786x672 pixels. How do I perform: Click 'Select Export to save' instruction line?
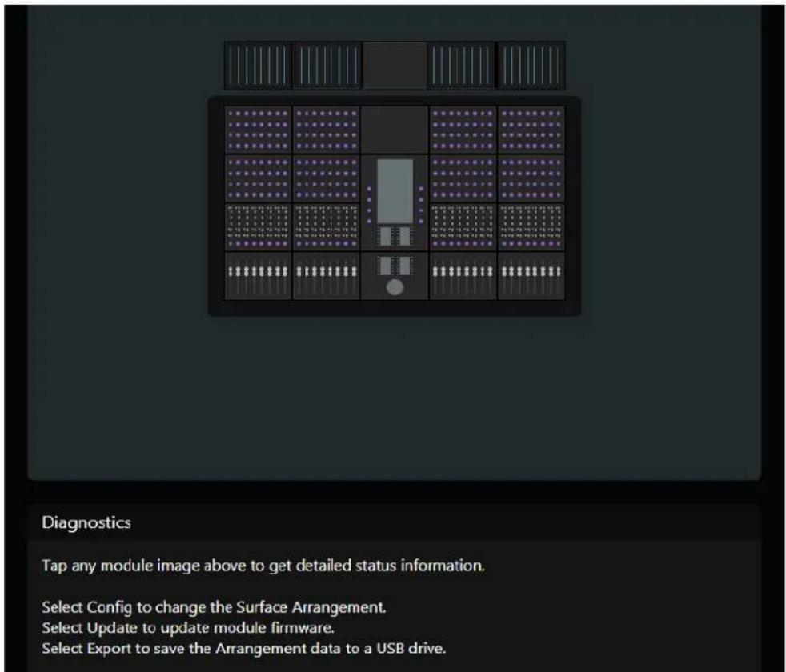click(243, 649)
